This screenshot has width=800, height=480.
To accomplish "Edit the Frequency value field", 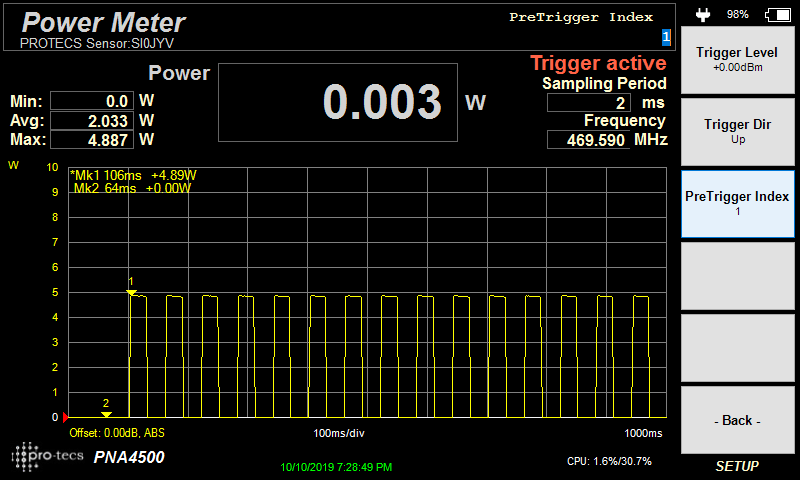I will pos(588,139).
